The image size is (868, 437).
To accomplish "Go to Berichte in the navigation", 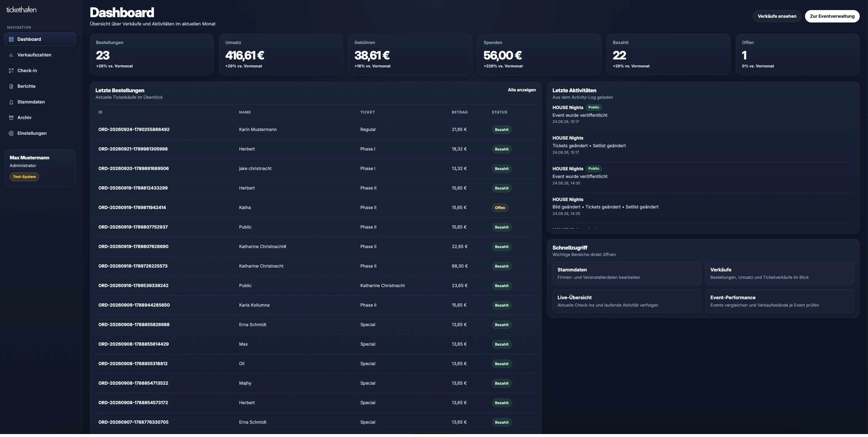I will click(40, 87).
